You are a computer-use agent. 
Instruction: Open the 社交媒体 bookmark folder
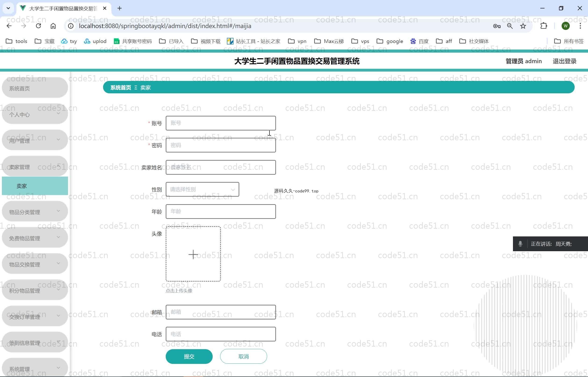click(474, 41)
